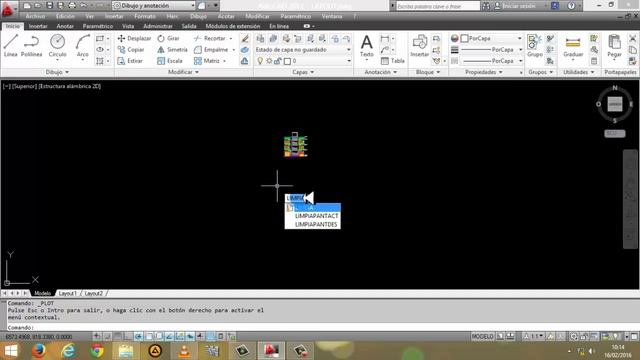Switch to the Vista ribbon tab

128,26
